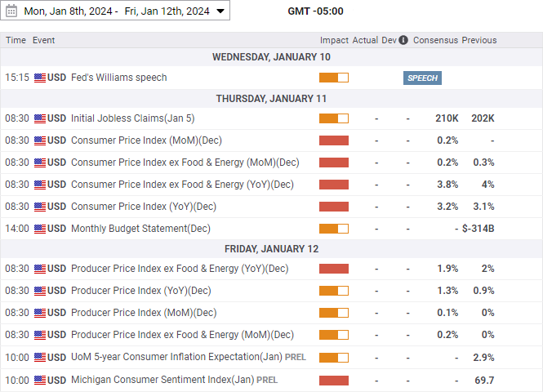Click GMT -05:00 timezone label

315,11
